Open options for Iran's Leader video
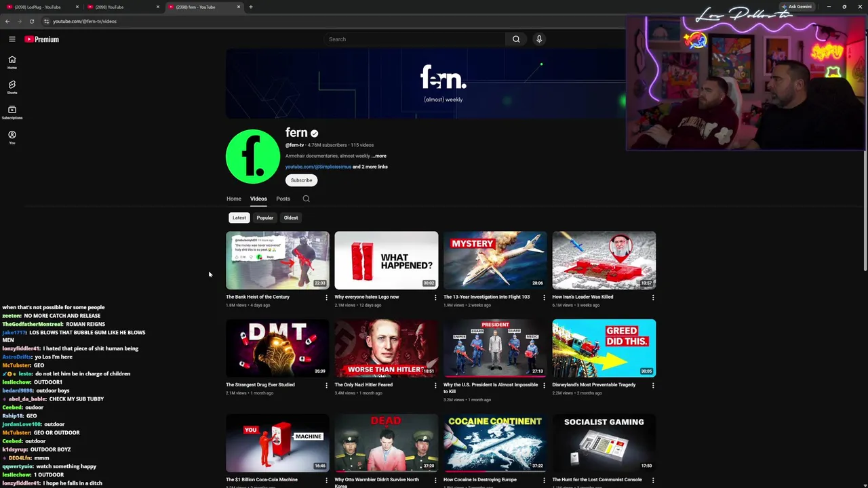The height and width of the screenshot is (488, 868). (x=653, y=298)
